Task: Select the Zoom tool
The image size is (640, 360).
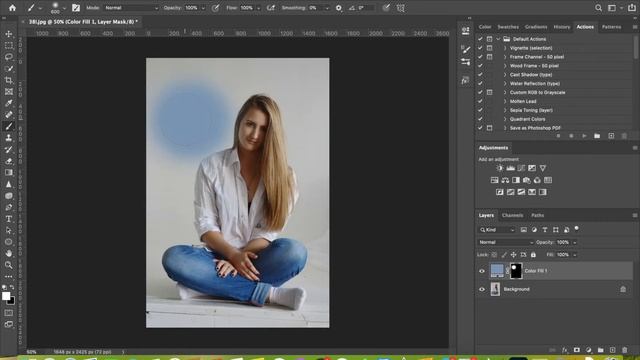Action: (x=9, y=265)
